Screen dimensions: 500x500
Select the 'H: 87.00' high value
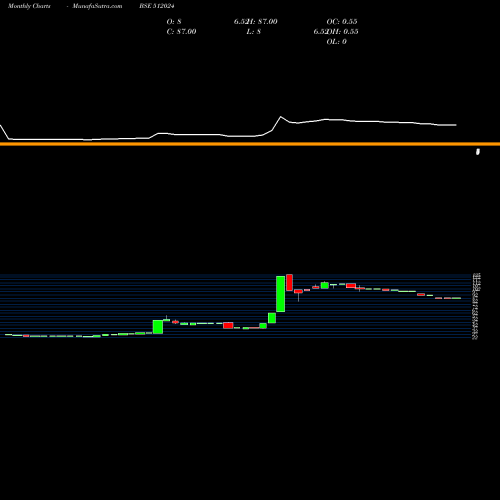click(x=263, y=21)
